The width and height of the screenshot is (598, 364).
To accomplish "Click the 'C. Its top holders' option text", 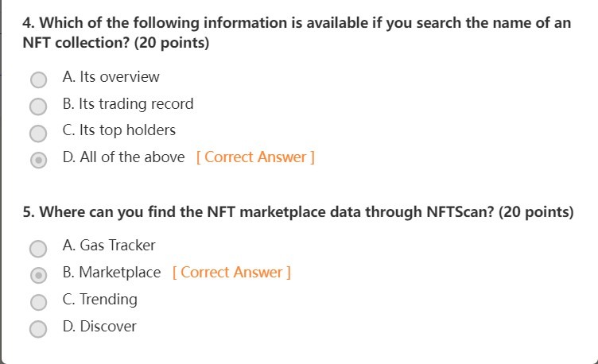I will [118, 130].
